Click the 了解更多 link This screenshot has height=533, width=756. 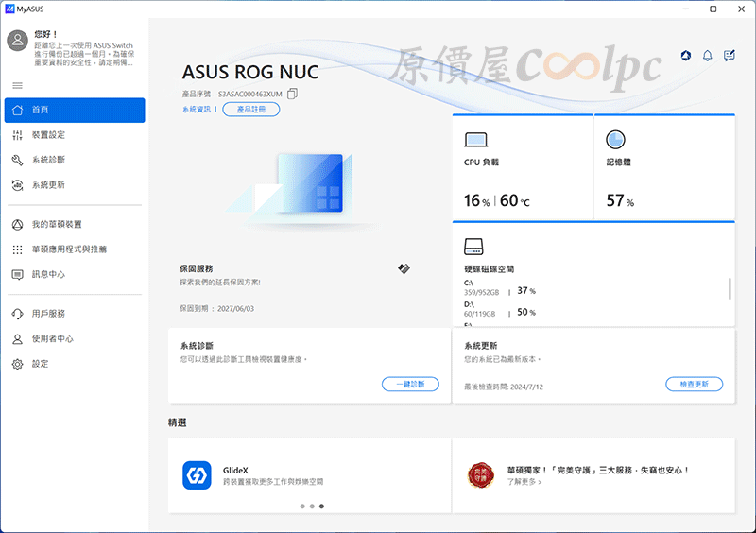[524, 482]
